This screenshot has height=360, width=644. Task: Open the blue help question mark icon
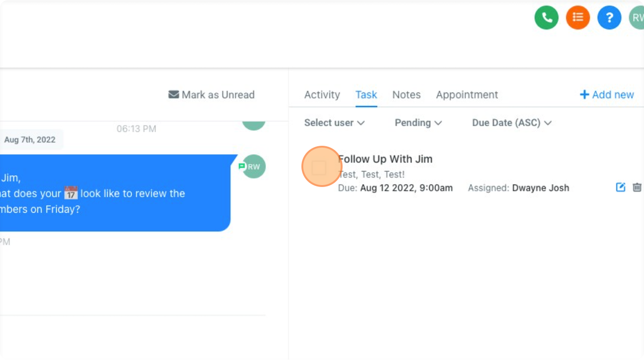[609, 18]
